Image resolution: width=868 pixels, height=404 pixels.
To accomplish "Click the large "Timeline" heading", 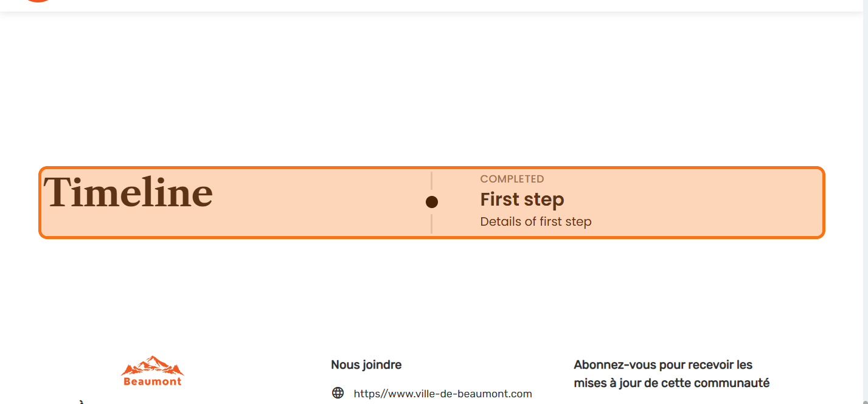I will coord(128,193).
